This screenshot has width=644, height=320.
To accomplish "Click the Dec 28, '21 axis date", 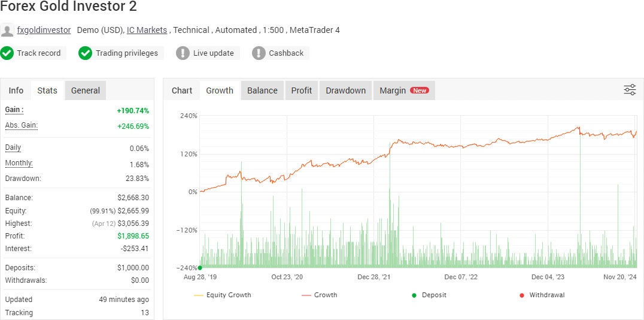I will click(374, 277).
